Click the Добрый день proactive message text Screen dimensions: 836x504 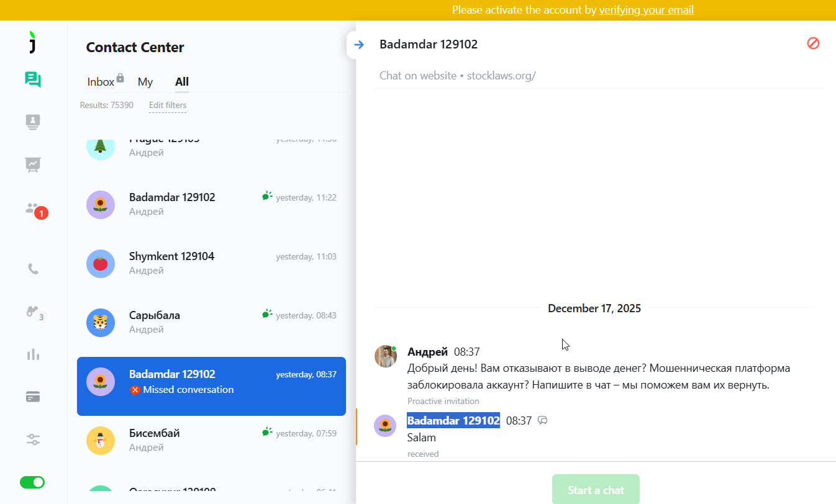tap(599, 377)
